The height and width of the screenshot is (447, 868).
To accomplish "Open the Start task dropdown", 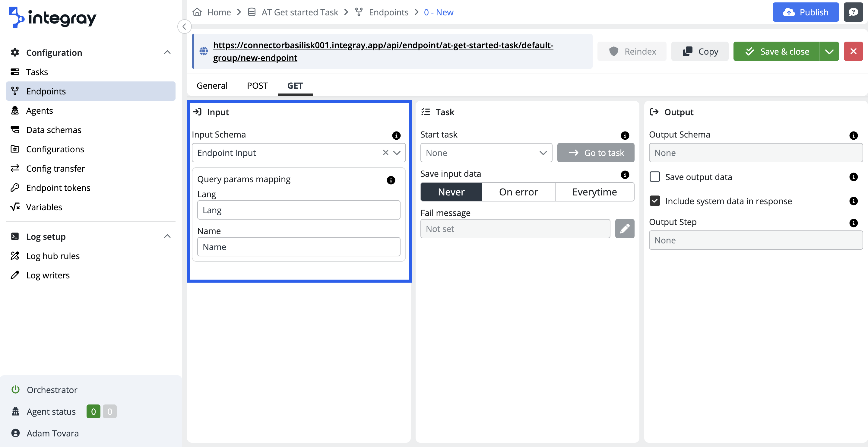I will (x=486, y=153).
